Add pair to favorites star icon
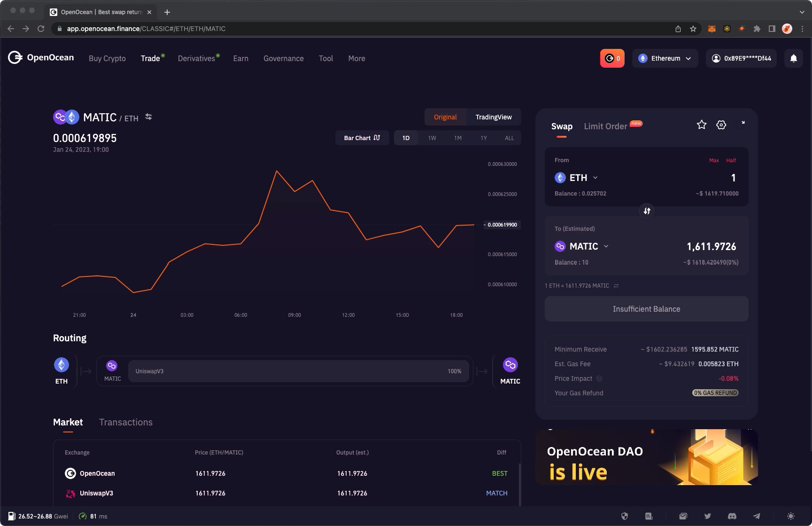The width and height of the screenshot is (812, 526). click(x=702, y=125)
